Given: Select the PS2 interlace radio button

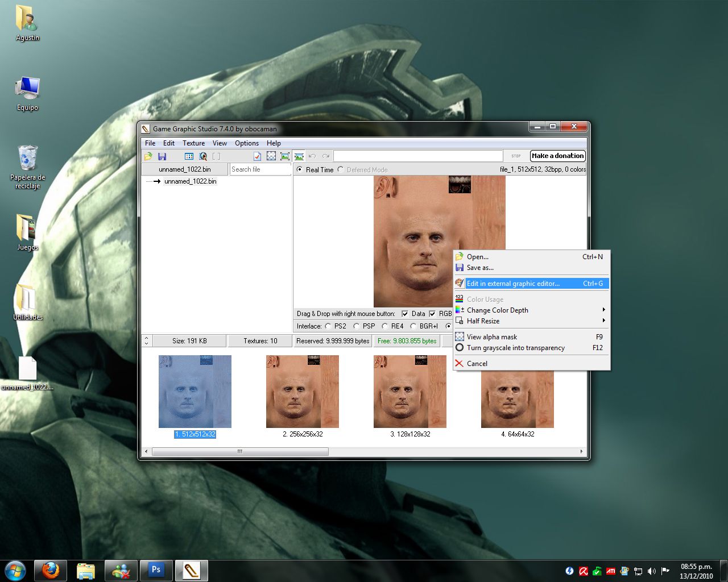Looking at the screenshot, I should pyautogui.click(x=328, y=326).
